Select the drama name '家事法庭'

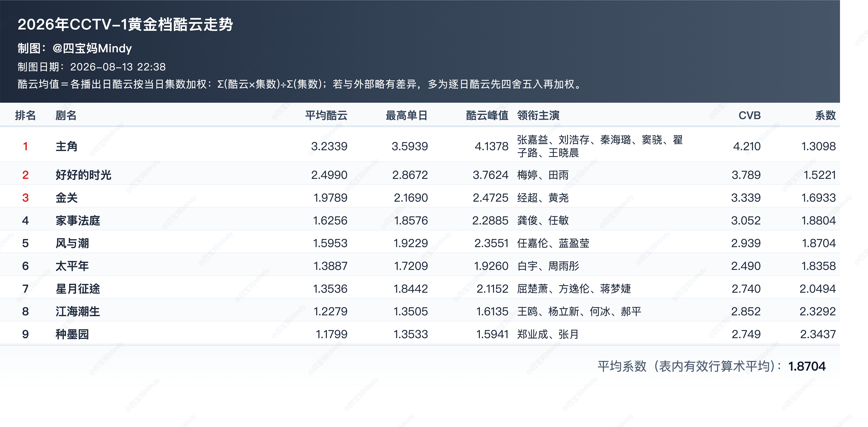coord(78,221)
